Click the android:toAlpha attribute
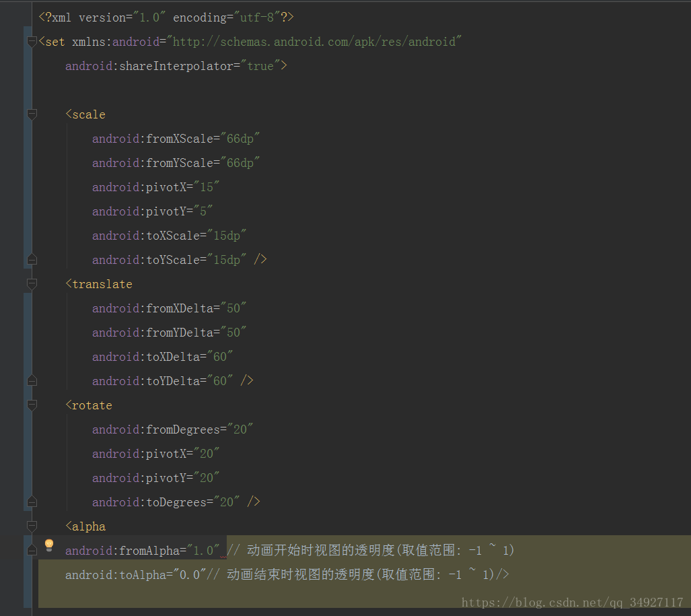This screenshot has height=616, width=691. pyautogui.click(x=116, y=574)
